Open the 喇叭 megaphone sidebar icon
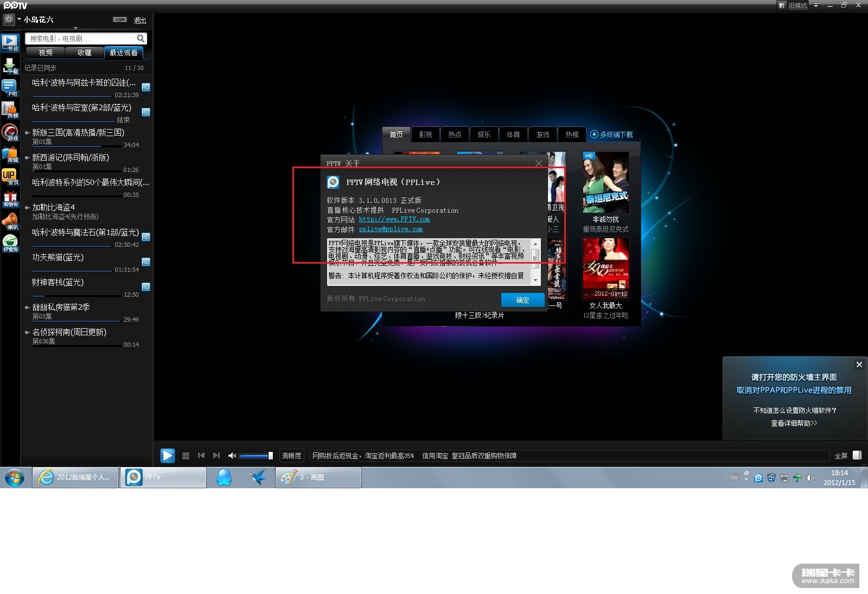 coord(10,221)
